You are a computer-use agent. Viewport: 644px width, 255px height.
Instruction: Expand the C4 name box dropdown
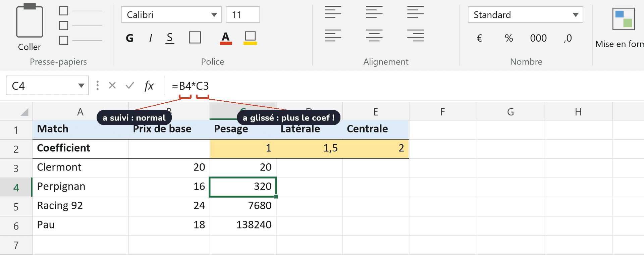tap(81, 86)
